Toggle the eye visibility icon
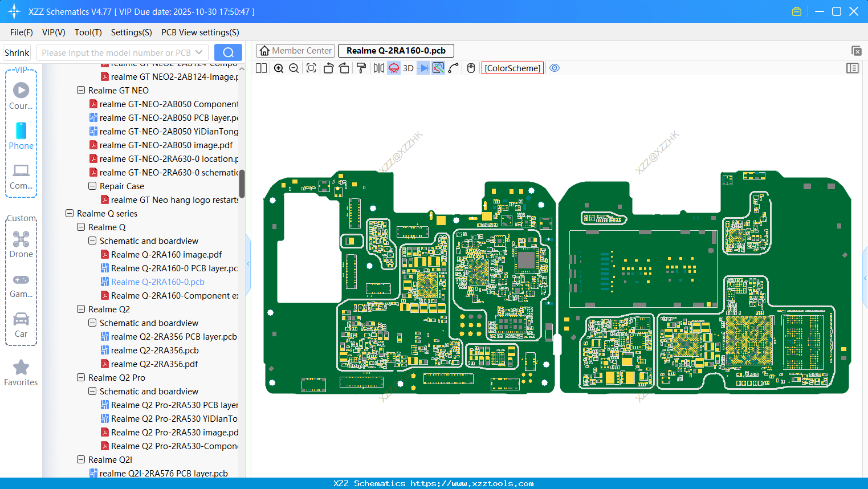The width and height of the screenshot is (868, 489). 555,68
